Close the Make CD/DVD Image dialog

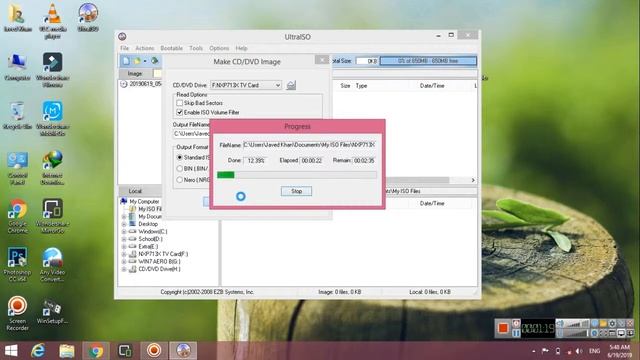(x=322, y=60)
